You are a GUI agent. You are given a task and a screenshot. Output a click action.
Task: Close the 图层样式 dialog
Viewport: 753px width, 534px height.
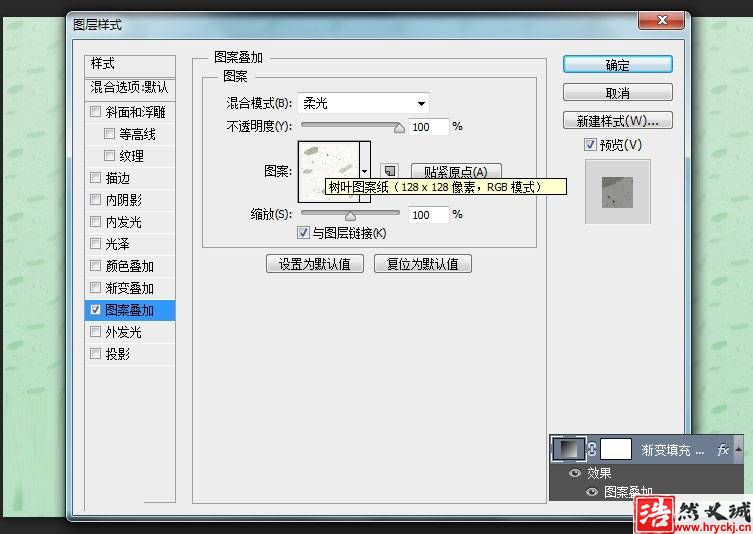[663, 20]
